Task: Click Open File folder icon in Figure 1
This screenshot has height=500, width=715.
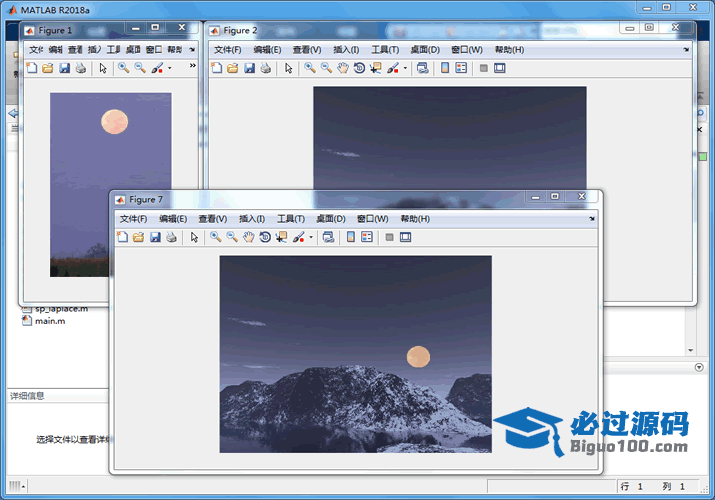Action: (47, 68)
